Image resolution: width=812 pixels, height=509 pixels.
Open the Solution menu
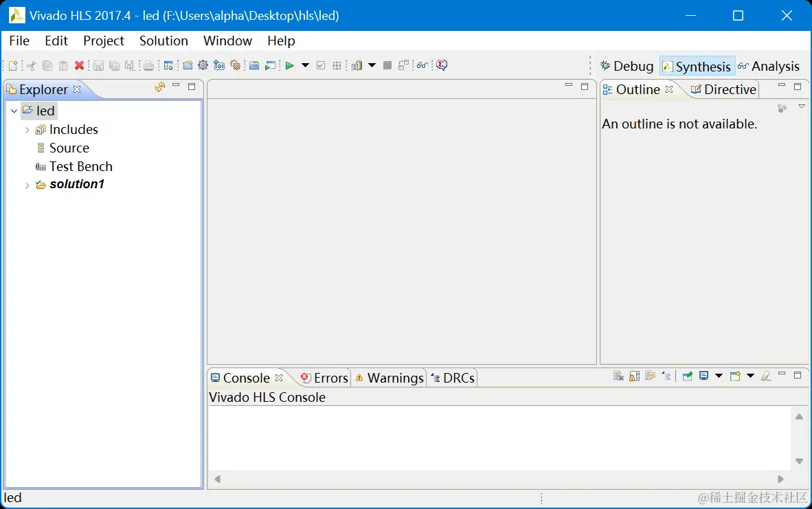[x=163, y=41]
